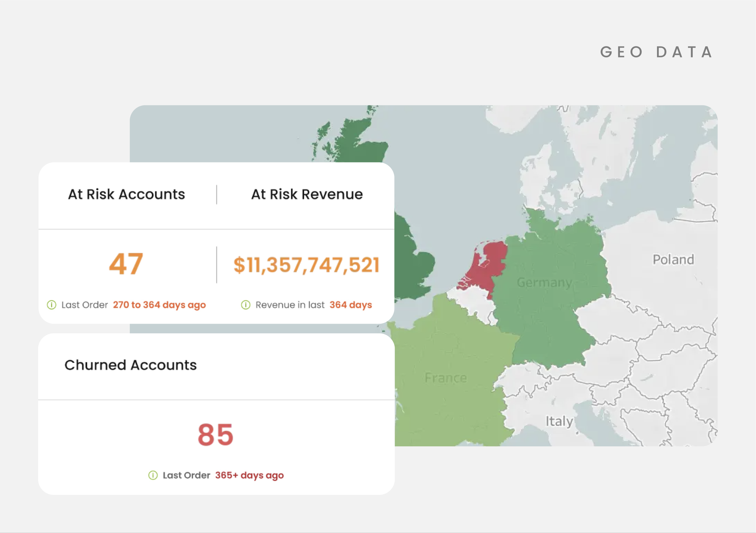Click info icon beside Last Order 365+ days

pos(153,475)
